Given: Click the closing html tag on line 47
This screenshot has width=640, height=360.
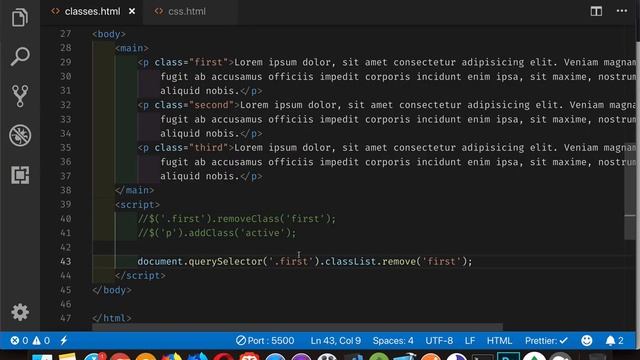Looking at the screenshot, I should 111,318.
